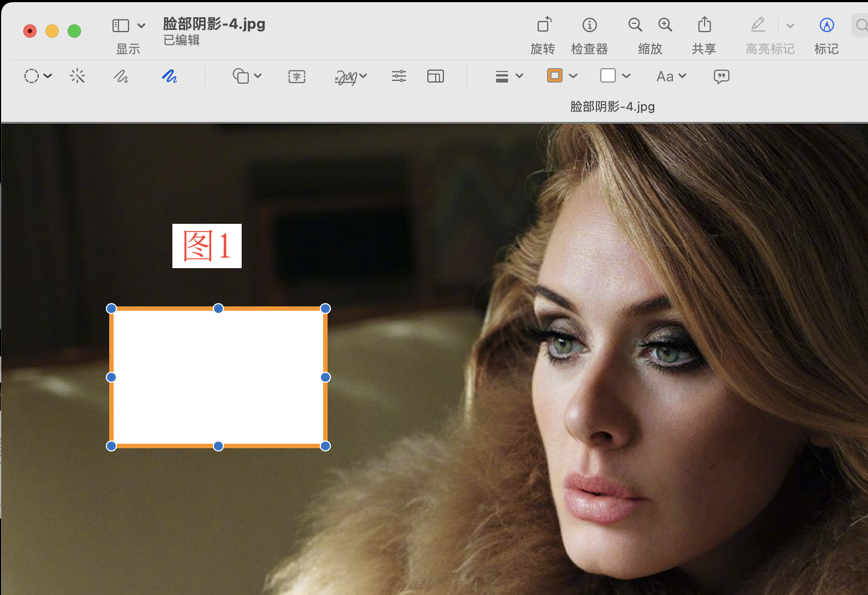Screen dimensions: 868x595
Task: Rotate the image with Rotate button
Action: tap(544, 25)
